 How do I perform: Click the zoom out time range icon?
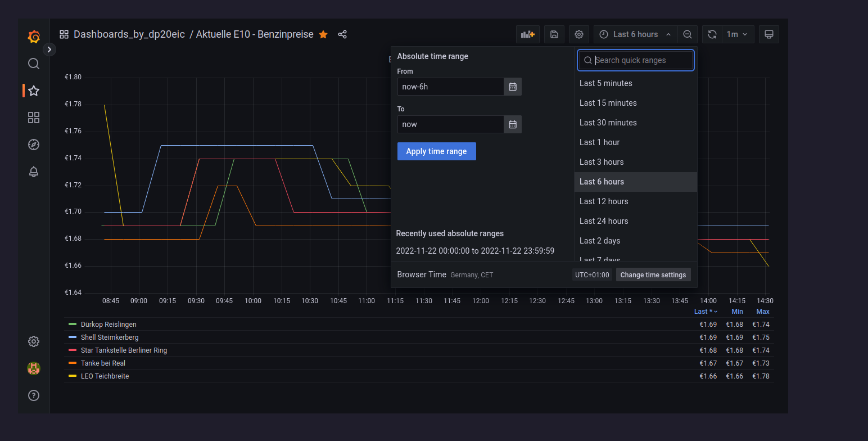(x=687, y=34)
